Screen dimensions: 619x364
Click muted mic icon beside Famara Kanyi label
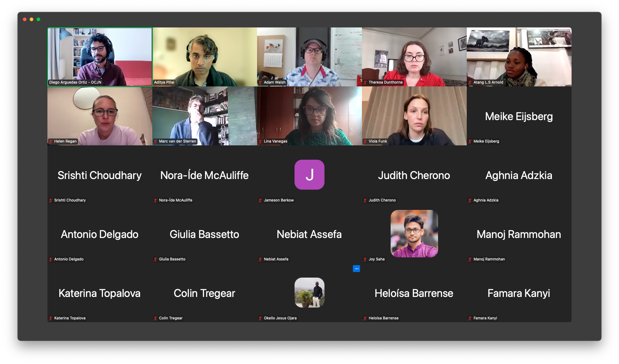point(470,318)
